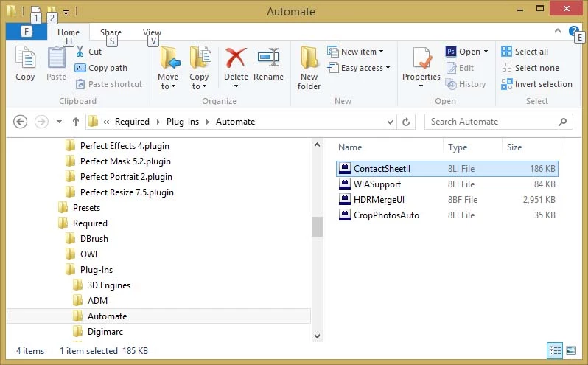Viewport: 588px width, 365px height.
Task: Select the HDRMergeUI file
Action: point(447,200)
